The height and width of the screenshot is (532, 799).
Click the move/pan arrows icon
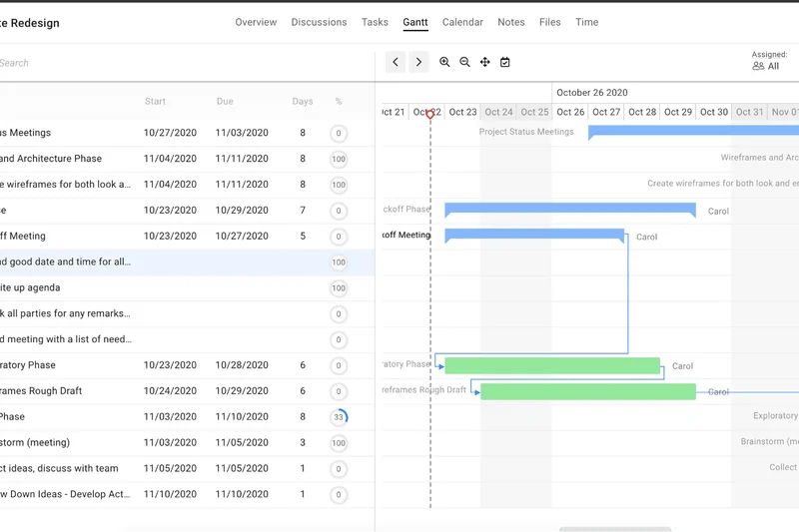(x=485, y=62)
